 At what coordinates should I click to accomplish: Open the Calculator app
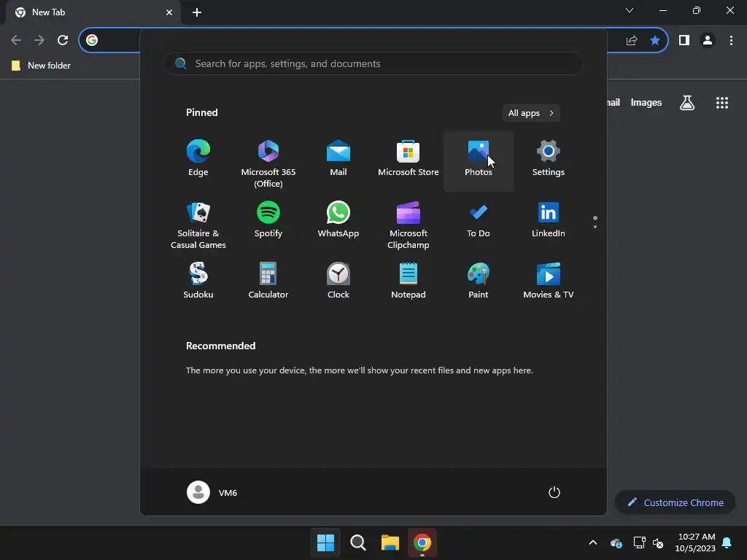pos(268,282)
